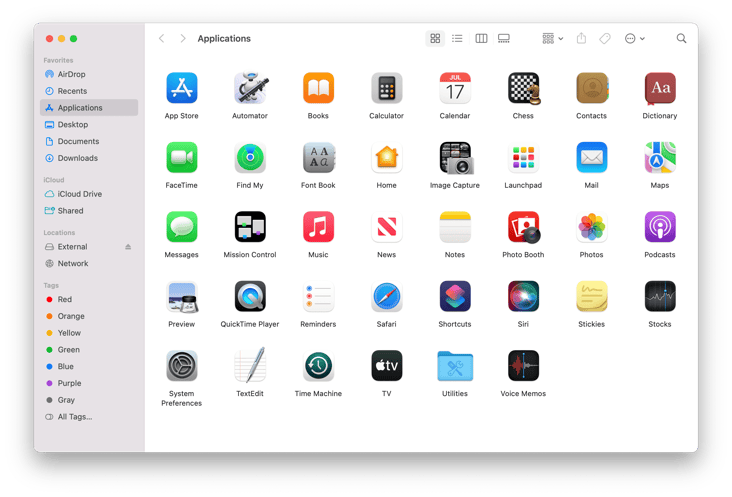The image size is (732, 497).
Task: Select the Green tag
Action: click(89, 350)
